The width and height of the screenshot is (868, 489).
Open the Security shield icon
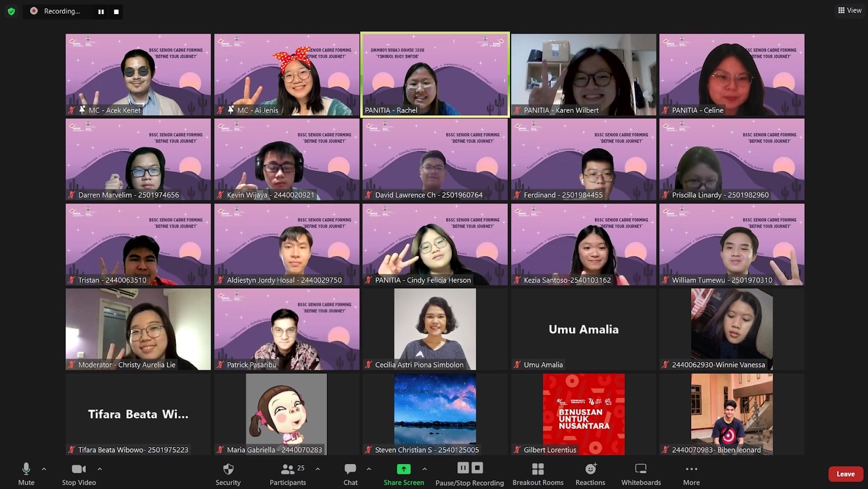click(x=228, y=469)
